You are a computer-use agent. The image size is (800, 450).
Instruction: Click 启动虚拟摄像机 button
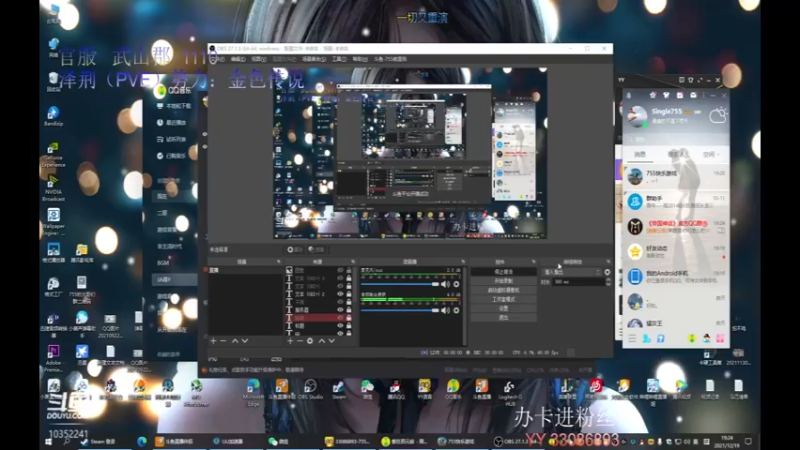pos(503,290)
